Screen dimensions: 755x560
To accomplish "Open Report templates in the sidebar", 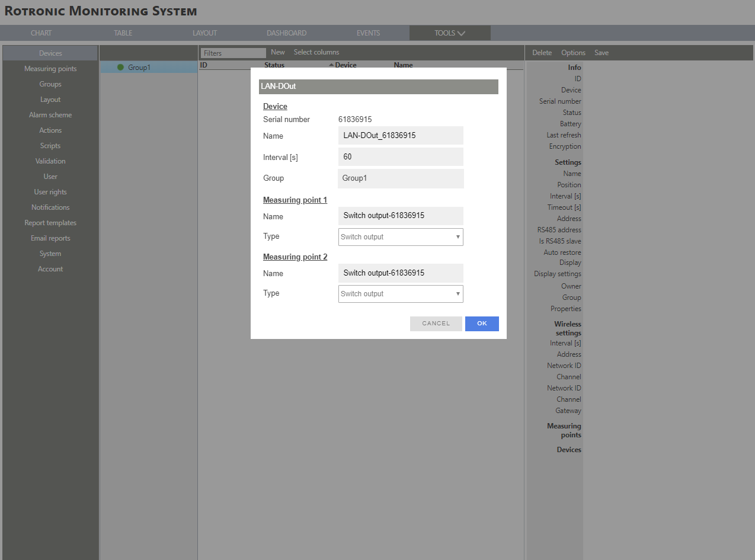I will click(x=50, y=223).
